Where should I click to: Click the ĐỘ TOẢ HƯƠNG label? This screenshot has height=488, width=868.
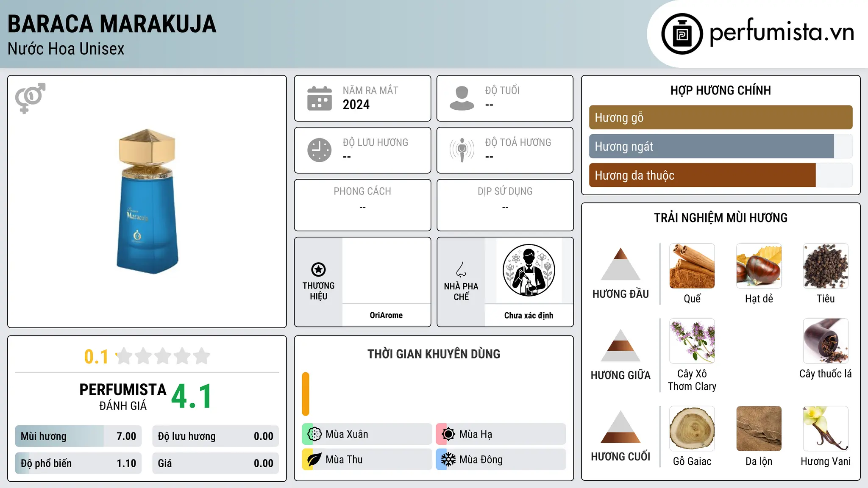[x=518, y=142]
